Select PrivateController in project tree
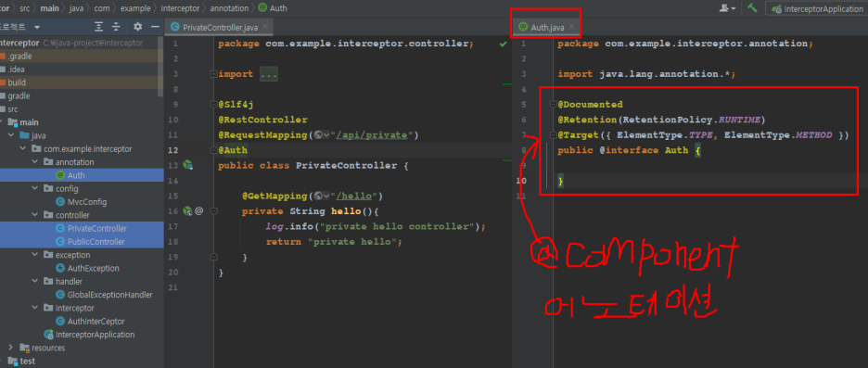The image size is (868, 368). 91,229
